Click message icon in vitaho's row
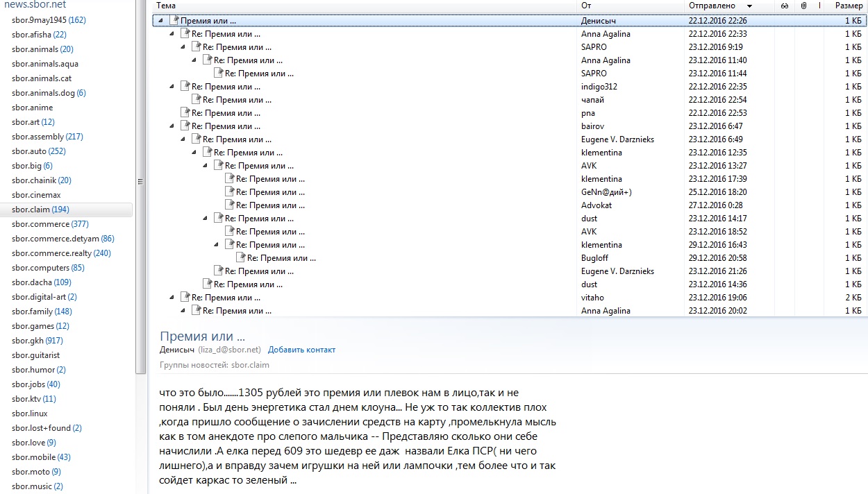The height and width of the screenshot is (494, 868). (x=185, y=297)
